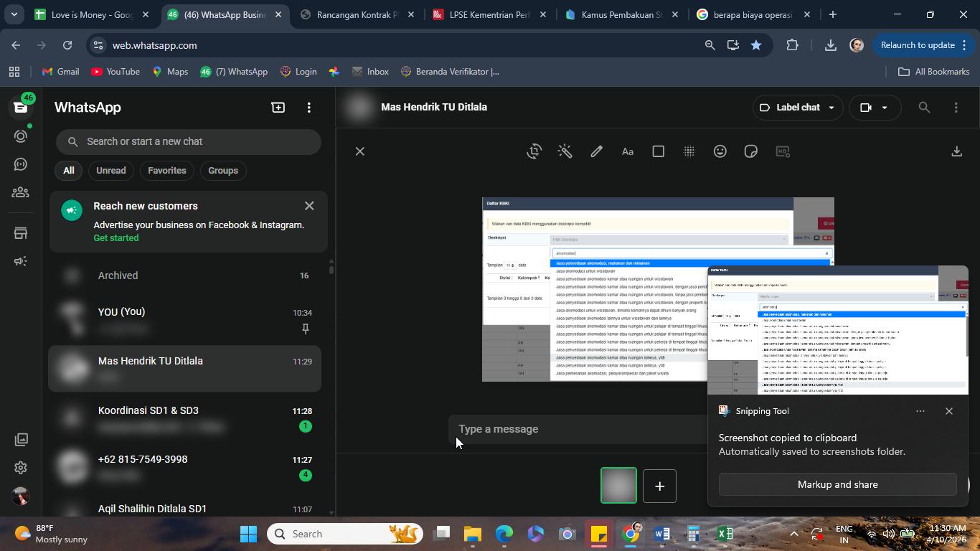Open the media gallery sidebar icon
The height and width of the screenshot is (551, 980).
pyautogui.click(x=21, y=439)
